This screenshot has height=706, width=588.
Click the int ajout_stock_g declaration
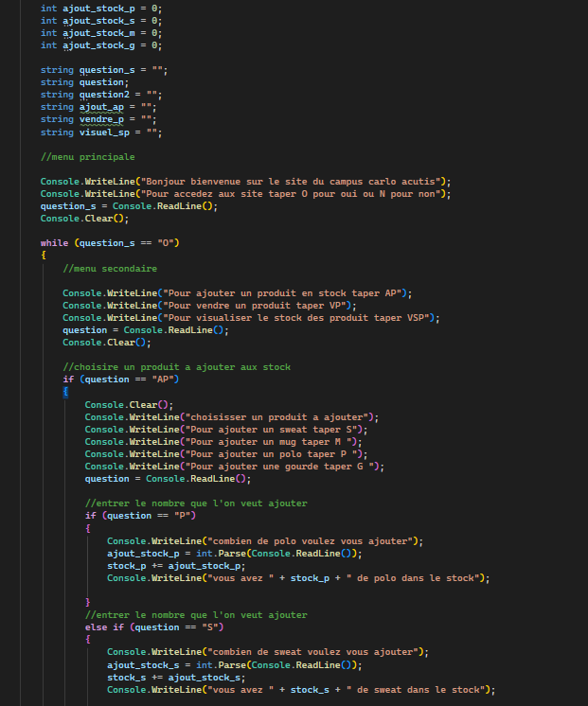tap(100, 44)
